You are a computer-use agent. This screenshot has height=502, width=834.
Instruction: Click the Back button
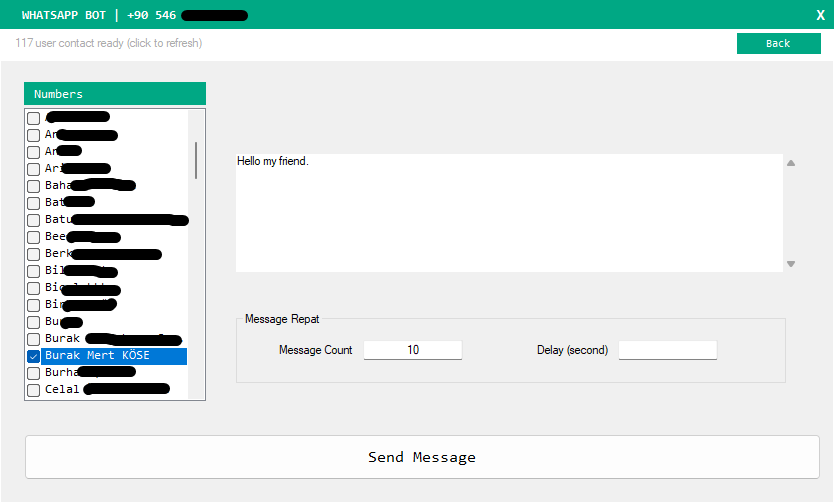[778, 44]
